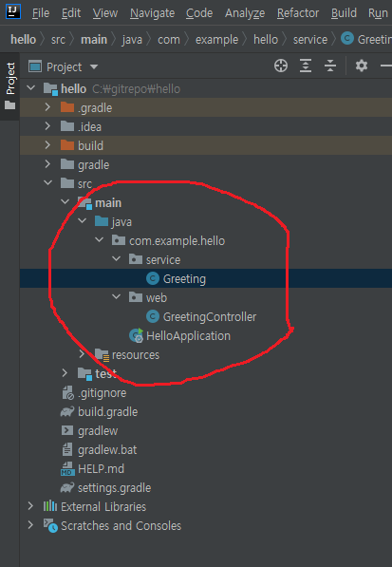The image size is (392, 567).
Task: Select 'build.gradle' file row
Action: [206, 411]
